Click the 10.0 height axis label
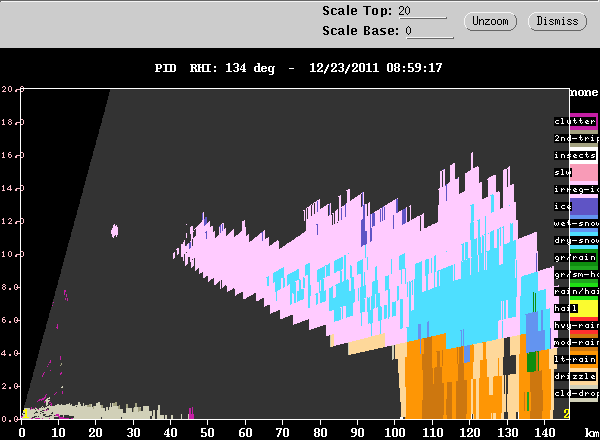 (x=11, y=254)
